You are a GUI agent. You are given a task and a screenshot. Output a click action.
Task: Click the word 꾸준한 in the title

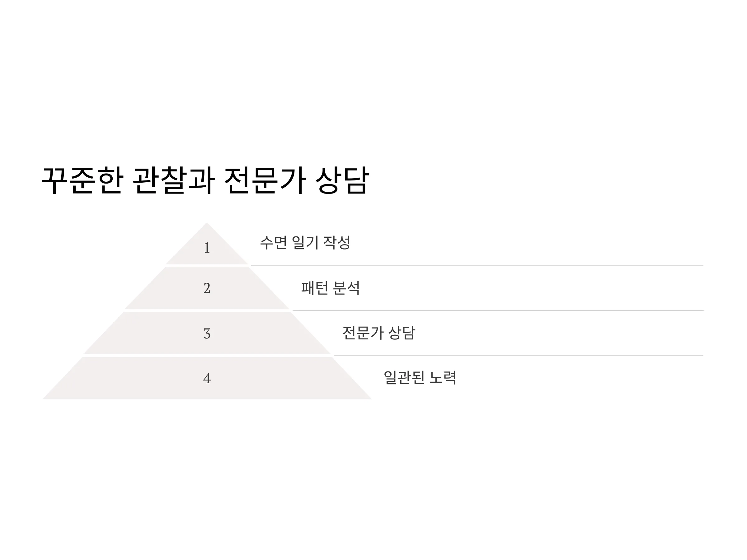(x=83, y=180)
